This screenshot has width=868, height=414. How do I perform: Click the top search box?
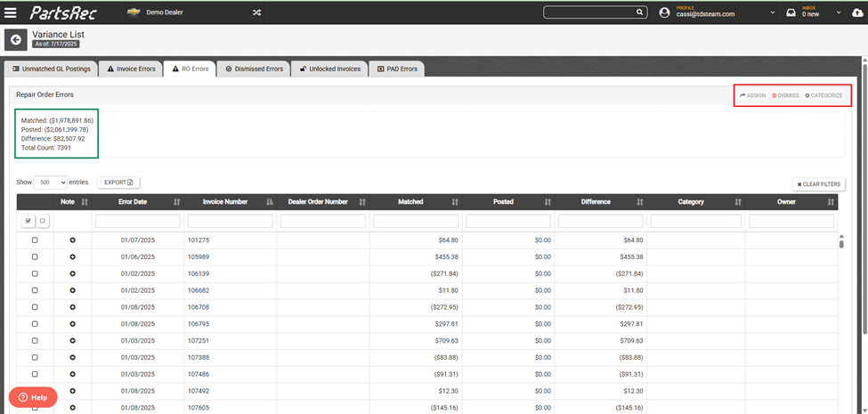click(x=595, y=12)
